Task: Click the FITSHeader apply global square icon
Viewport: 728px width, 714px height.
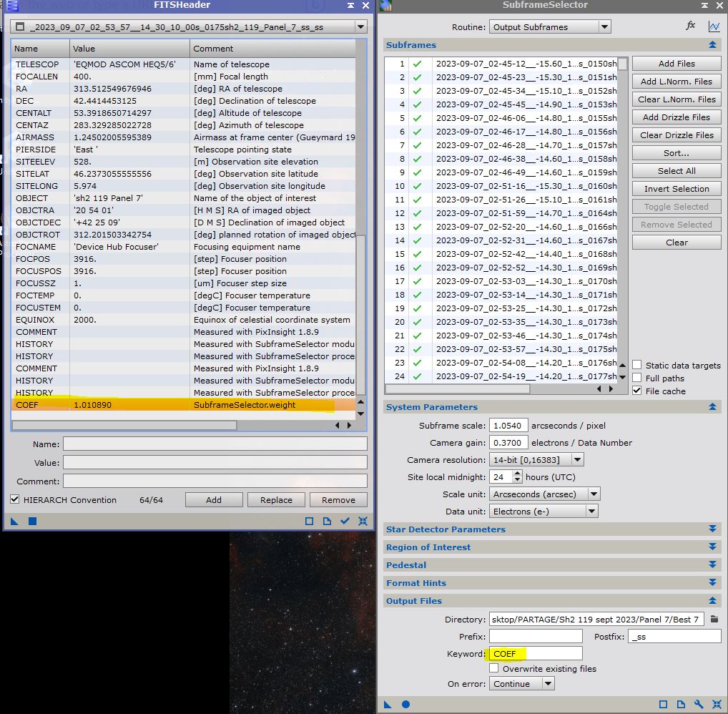Action: (x=32, y=522)
